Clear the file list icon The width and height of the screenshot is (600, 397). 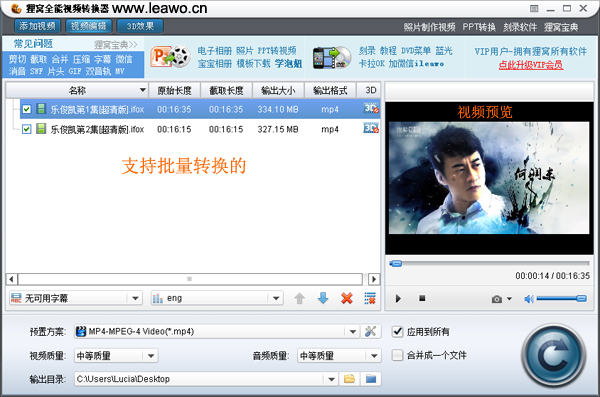click(370, 298)
